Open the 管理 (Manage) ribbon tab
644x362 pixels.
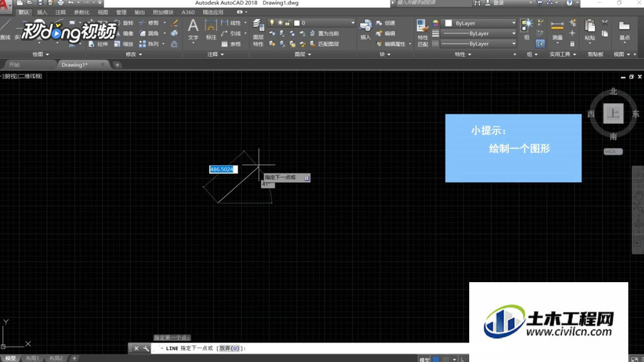coord(121,13)
